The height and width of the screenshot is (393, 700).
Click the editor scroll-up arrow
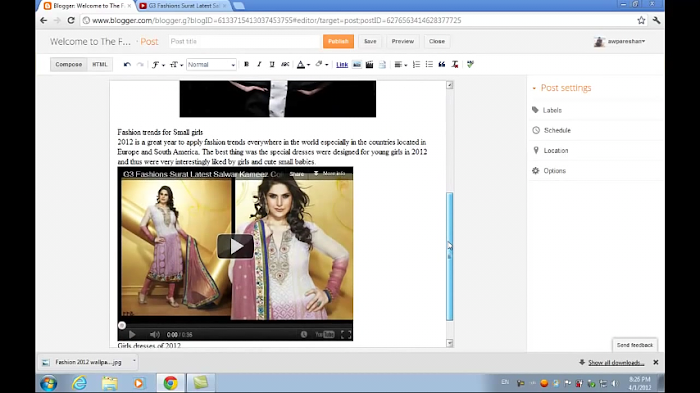pyautogui.click(x=450, y=85)
